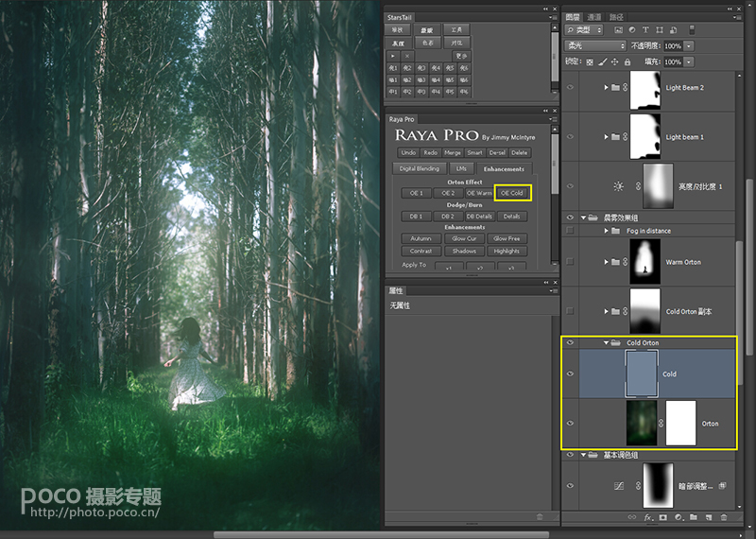756x539 pixels.
Task: Click the opacity 100% value field
Action: (x=673, y=46)
